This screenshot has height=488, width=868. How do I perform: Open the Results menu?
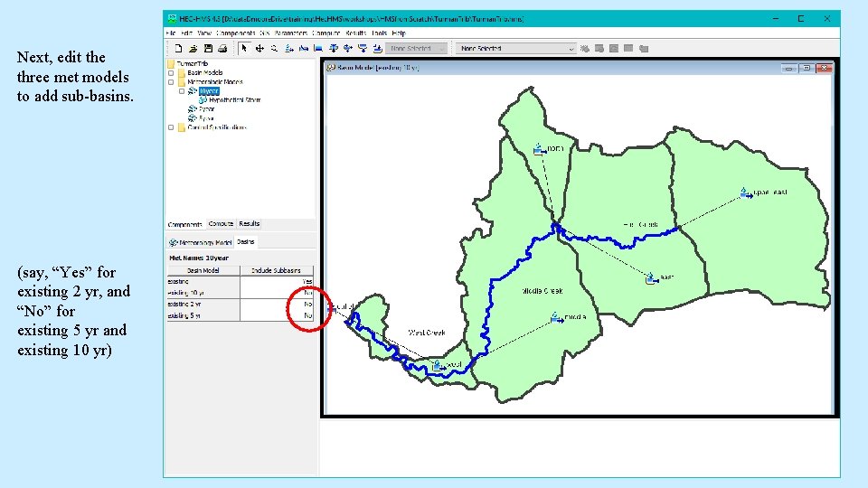click(x=356, y=33)
